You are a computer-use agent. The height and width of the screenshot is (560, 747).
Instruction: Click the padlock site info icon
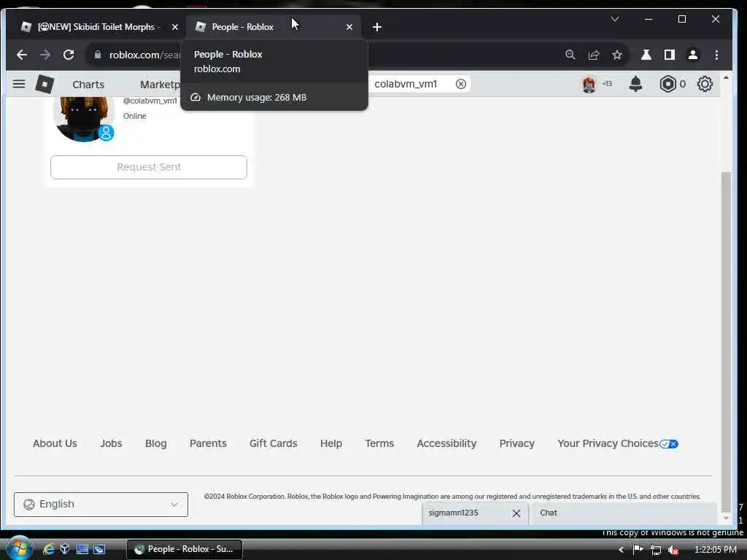[x=98, y=55]
